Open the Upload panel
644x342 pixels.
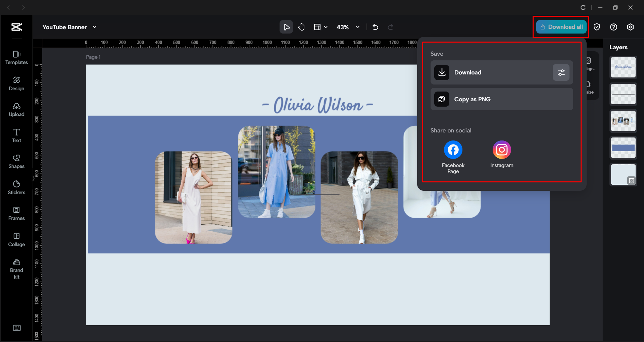[16, 109]
